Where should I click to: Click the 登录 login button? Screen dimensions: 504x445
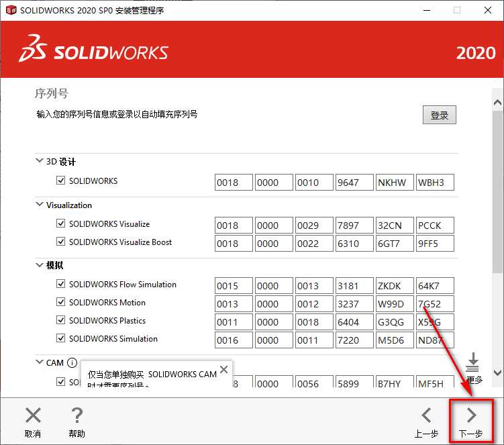(x=440, y=115)
